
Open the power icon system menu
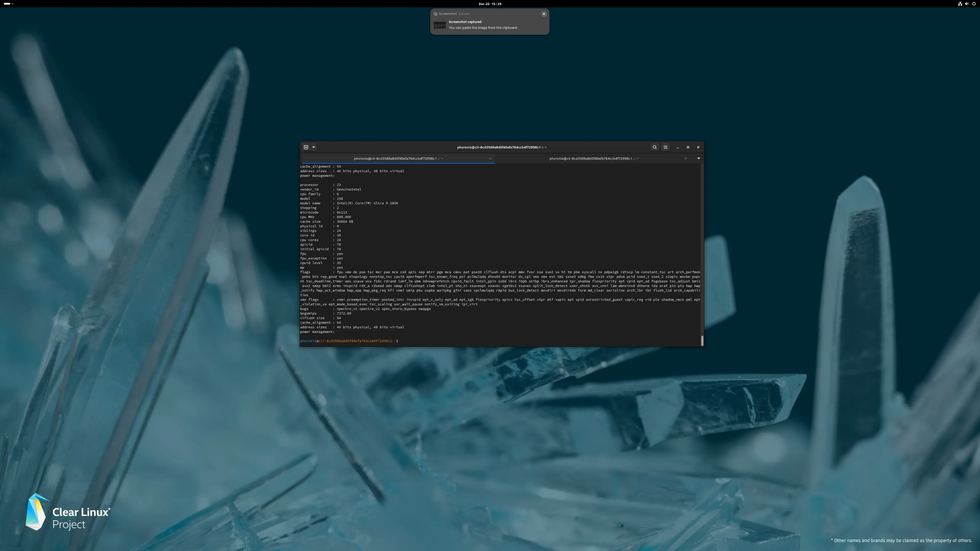[x=974, y=4]
